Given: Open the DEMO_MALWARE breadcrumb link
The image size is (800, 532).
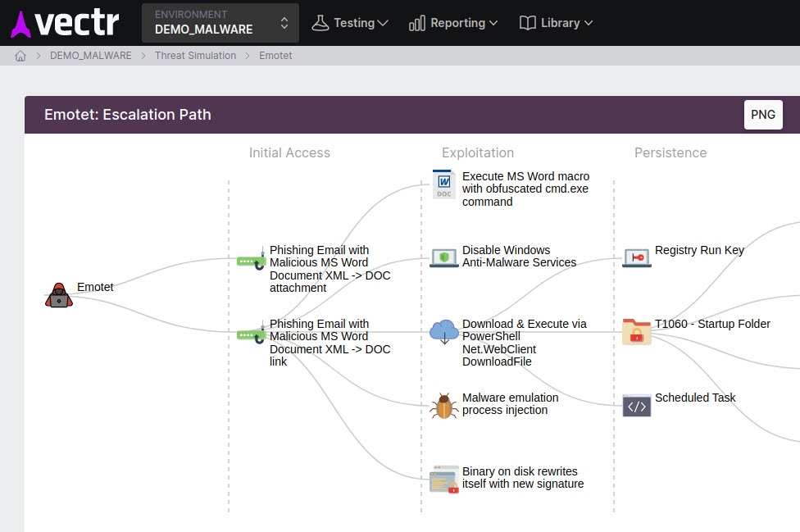Looking at the screenshot, I should pyautogui.click(x=91, y=56).
